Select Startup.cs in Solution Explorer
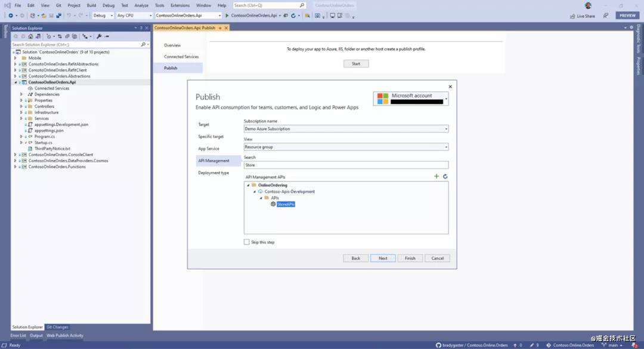644x349 pixels. pos(43,143)
